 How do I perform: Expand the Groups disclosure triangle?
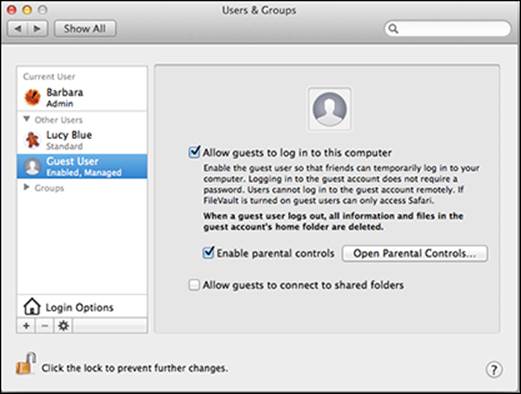[x=27, y=187]
